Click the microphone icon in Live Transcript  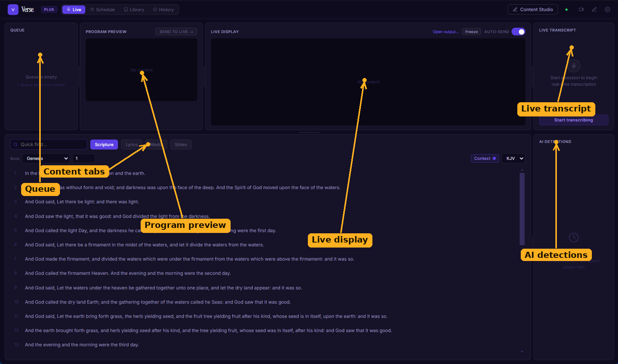(574, 65)
